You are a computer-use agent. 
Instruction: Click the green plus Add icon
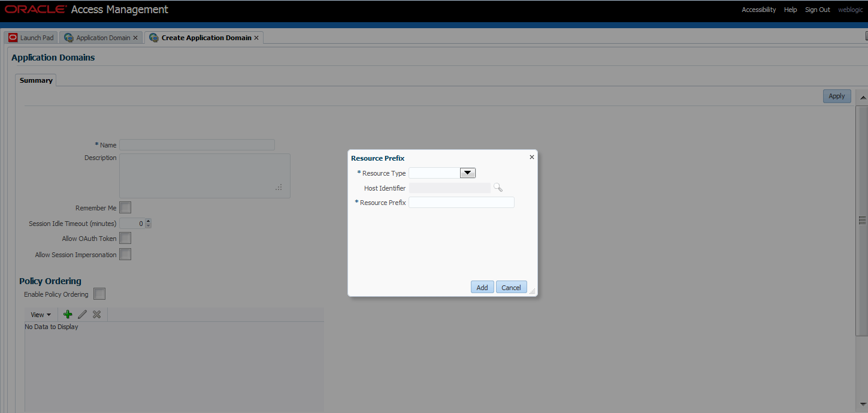(68, 314)
